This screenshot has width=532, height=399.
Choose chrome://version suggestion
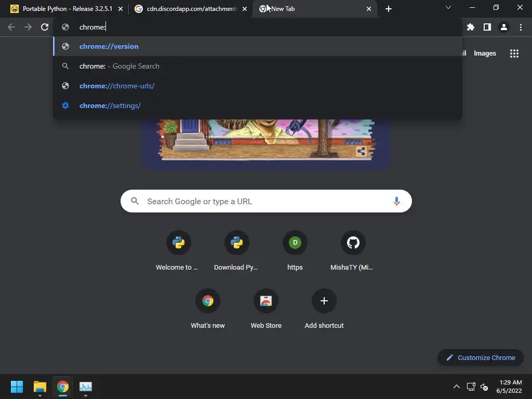pos(258,46)
